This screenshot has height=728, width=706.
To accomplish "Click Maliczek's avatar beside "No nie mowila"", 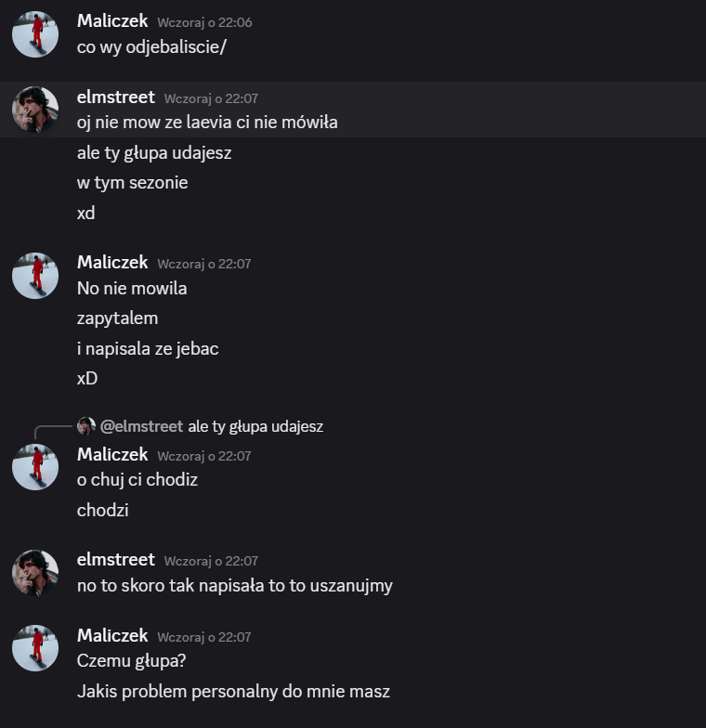I will click(x=35, y=276).
